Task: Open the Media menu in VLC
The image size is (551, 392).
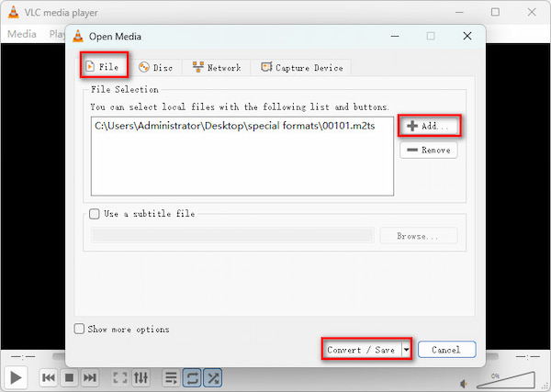Action: [22, 34]
